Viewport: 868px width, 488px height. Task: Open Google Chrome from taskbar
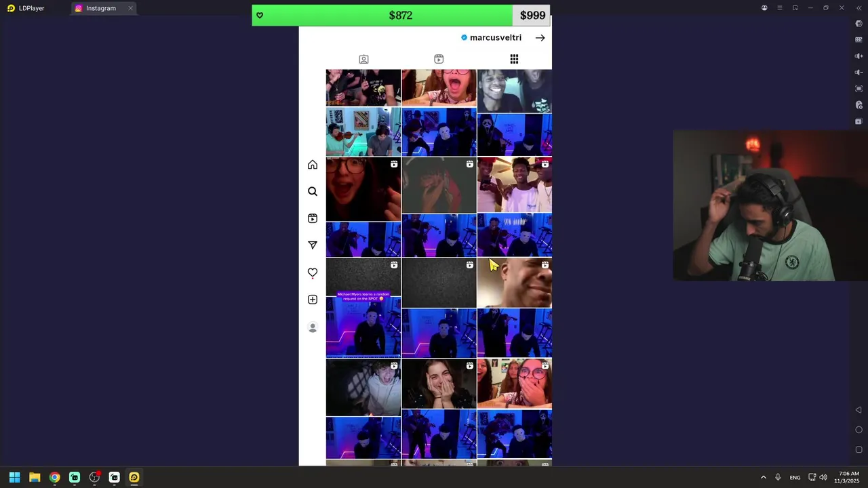pyautogui.click(x=54, y=477)
